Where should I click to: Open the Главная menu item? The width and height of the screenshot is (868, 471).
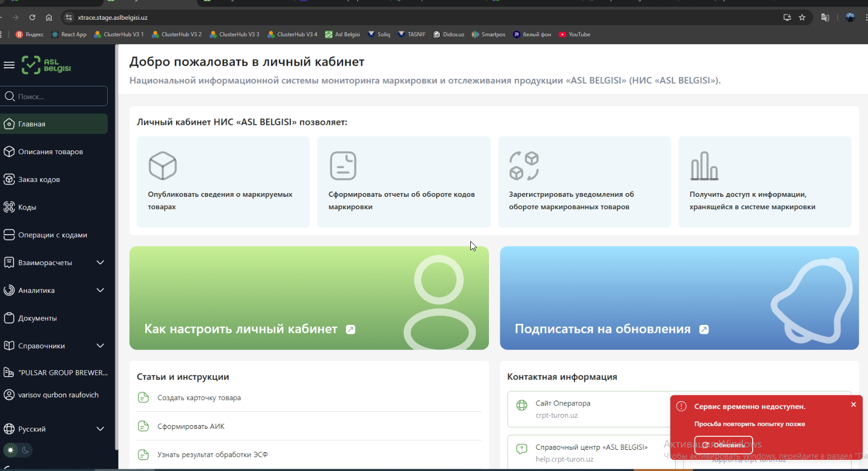54,124
